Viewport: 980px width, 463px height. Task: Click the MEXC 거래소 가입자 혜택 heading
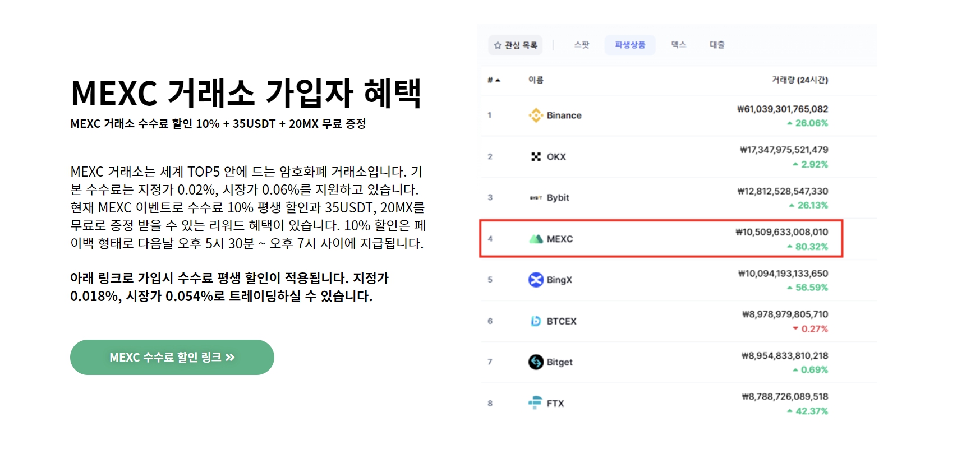click(246, 93)
